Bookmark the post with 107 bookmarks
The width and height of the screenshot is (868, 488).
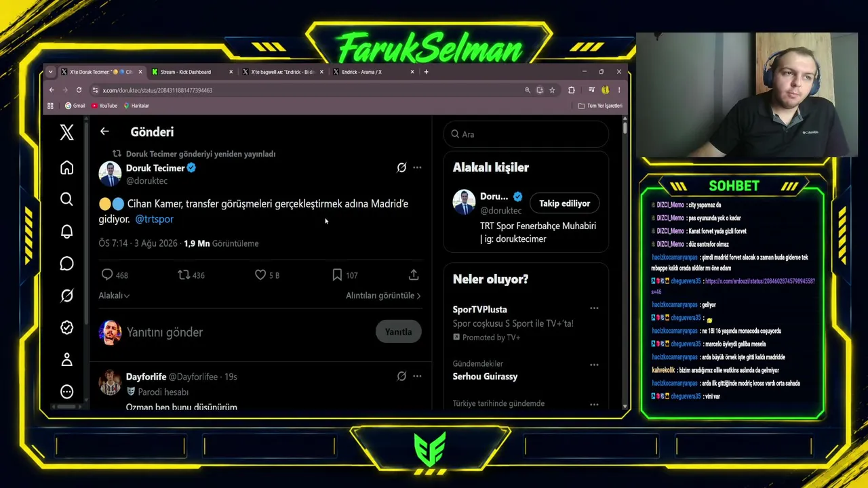(337, 274)
